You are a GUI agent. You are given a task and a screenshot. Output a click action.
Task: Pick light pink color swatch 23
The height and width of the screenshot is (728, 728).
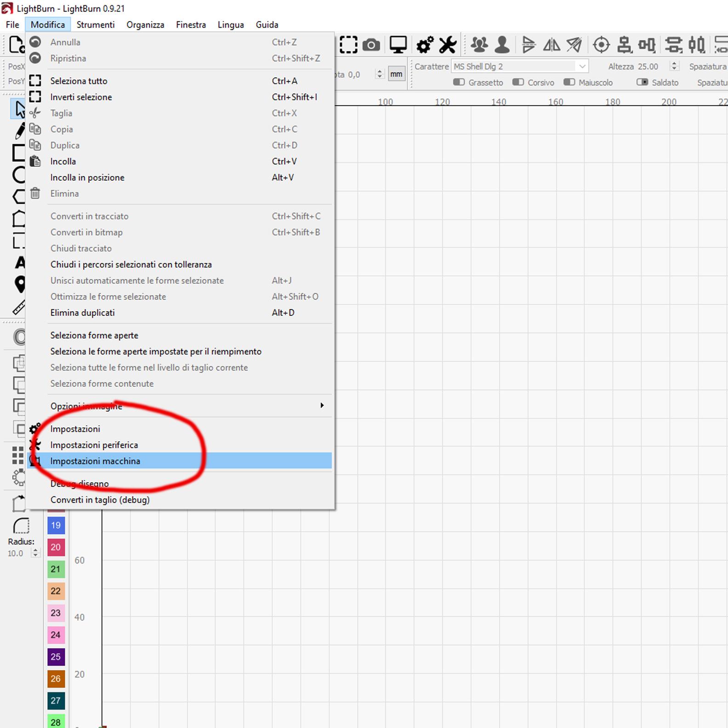click(56, 613)
